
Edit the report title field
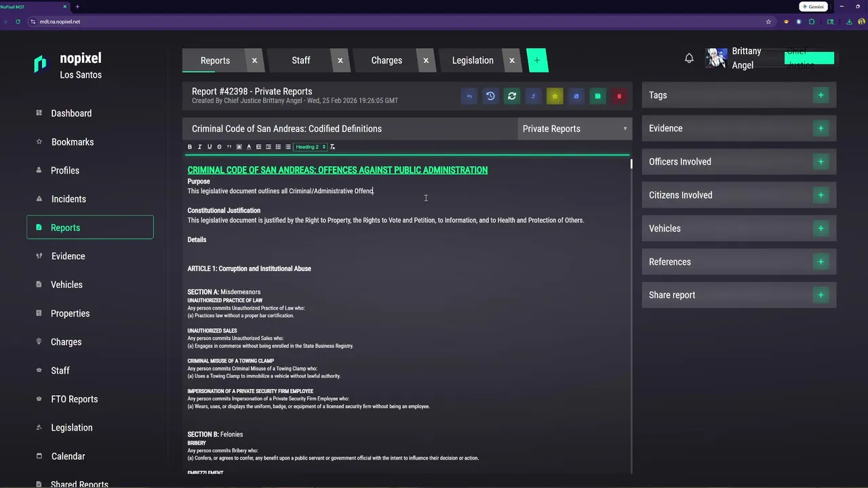(349, 129)
